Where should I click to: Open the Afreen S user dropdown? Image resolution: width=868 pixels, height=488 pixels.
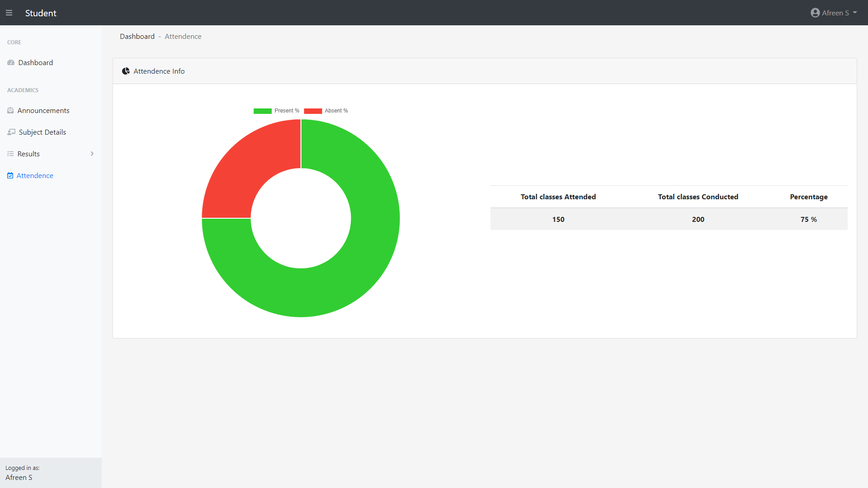[x=835, y=13]
